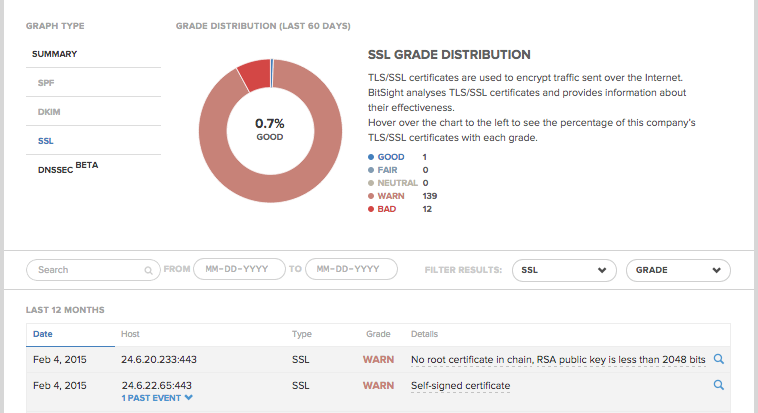Click the TO date input field
The image size is (758, 413).
350,270
